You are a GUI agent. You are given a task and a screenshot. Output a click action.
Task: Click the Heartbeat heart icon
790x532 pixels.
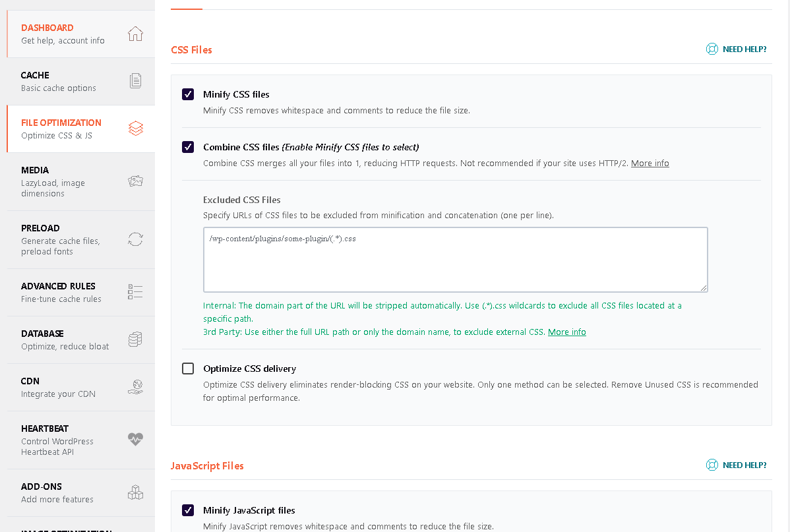click(135, 440)
